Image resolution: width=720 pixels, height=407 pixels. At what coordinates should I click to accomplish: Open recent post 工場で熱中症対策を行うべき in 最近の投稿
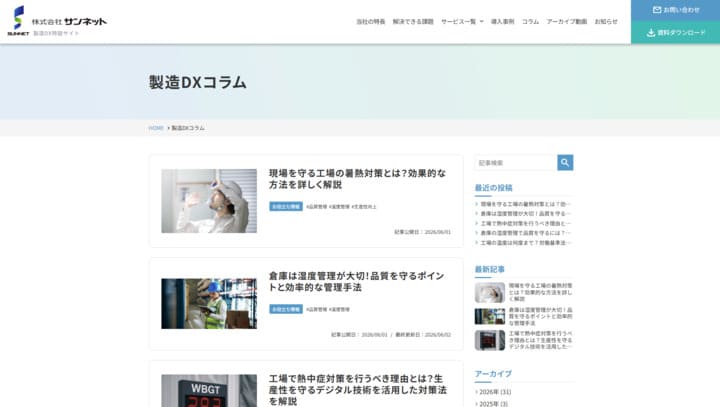(525, 223)
